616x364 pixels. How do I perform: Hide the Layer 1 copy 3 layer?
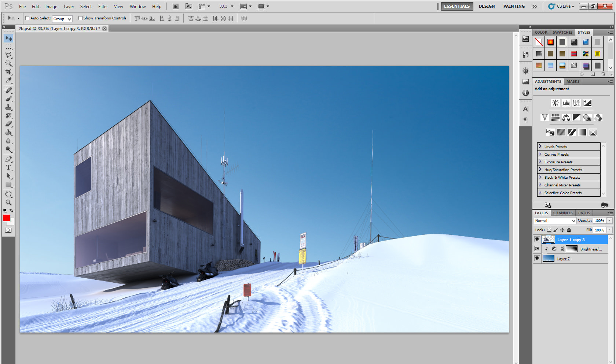click(537, 239)
